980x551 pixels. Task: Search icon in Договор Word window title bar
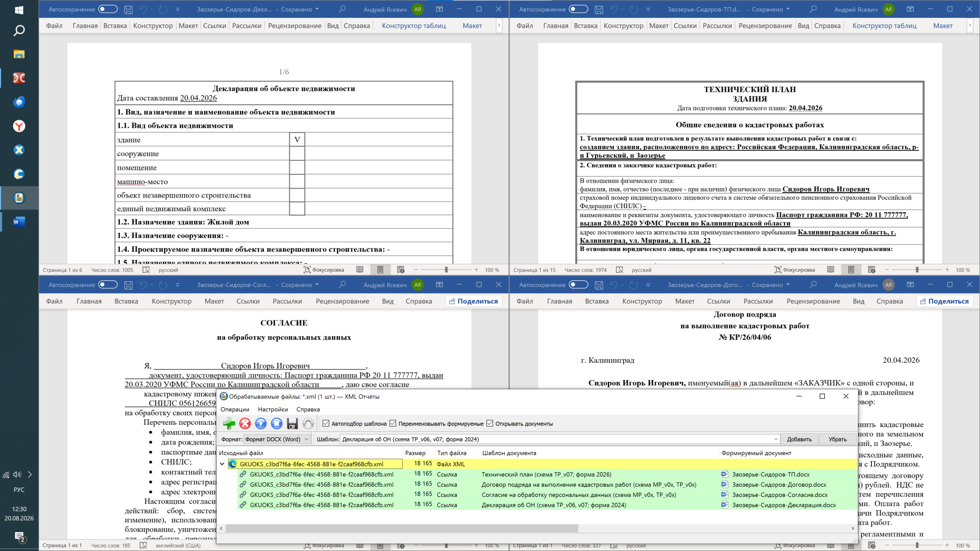[x=813, y=284]
